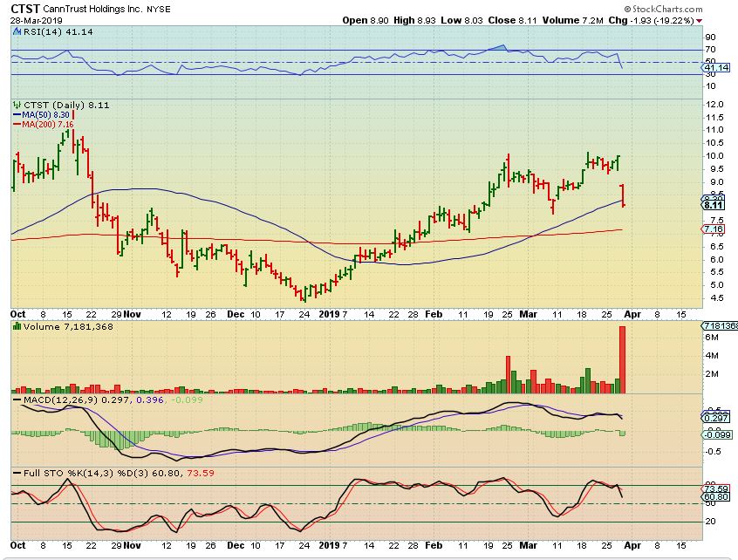Click the 0.396 MACD signal value
The image size is (738, 560).
click(150, 400)
